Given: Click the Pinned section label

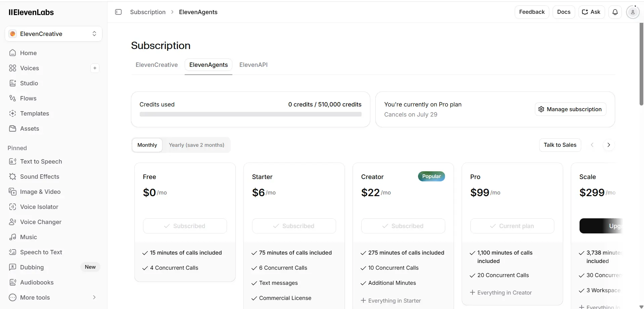Looking at the screenshot, I should coord(17,148).
